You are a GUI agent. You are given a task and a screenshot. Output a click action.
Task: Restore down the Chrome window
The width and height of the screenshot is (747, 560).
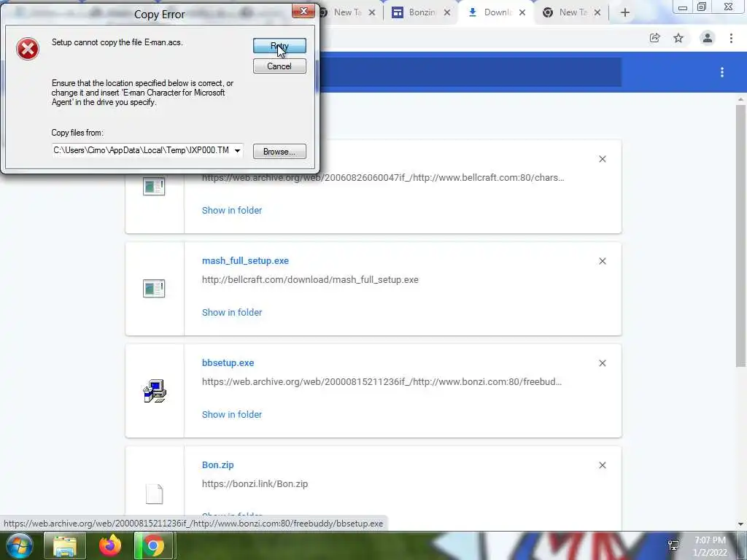[702, 7]
